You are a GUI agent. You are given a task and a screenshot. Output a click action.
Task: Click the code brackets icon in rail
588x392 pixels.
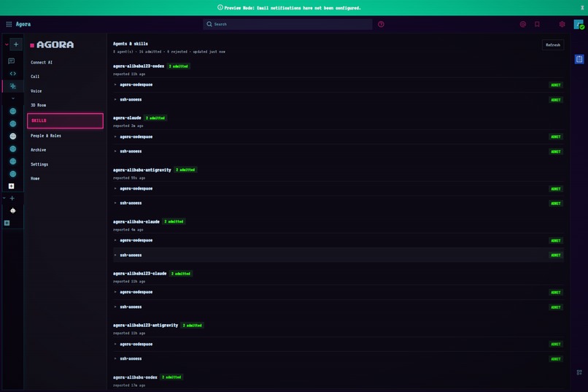(12, 74)
